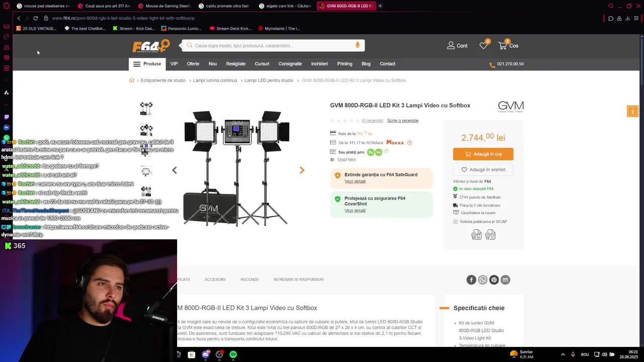Open browser extensions icon
Viewport: 644px width, 362px height.
pyautogui.click(x=611, y=18)
